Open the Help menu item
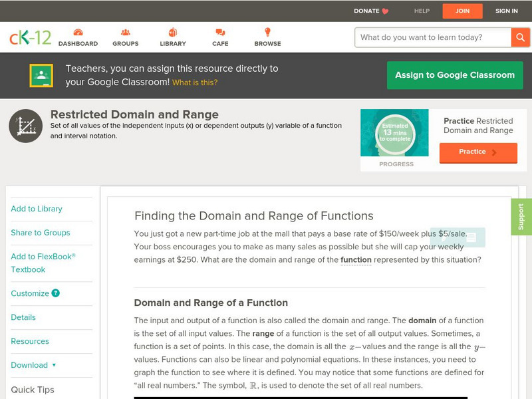Screen dimensions: 532x399 coord(422,11)
